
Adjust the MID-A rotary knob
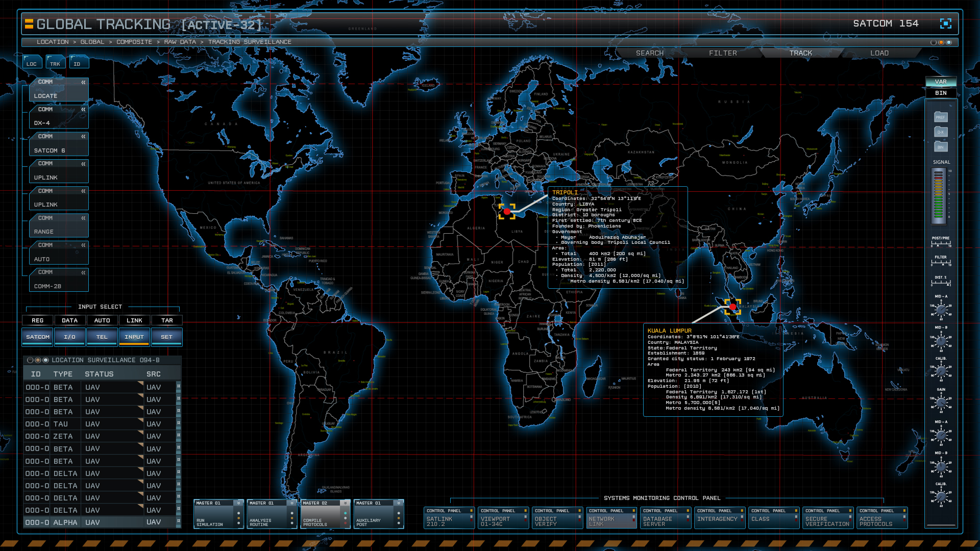point(941,309)
